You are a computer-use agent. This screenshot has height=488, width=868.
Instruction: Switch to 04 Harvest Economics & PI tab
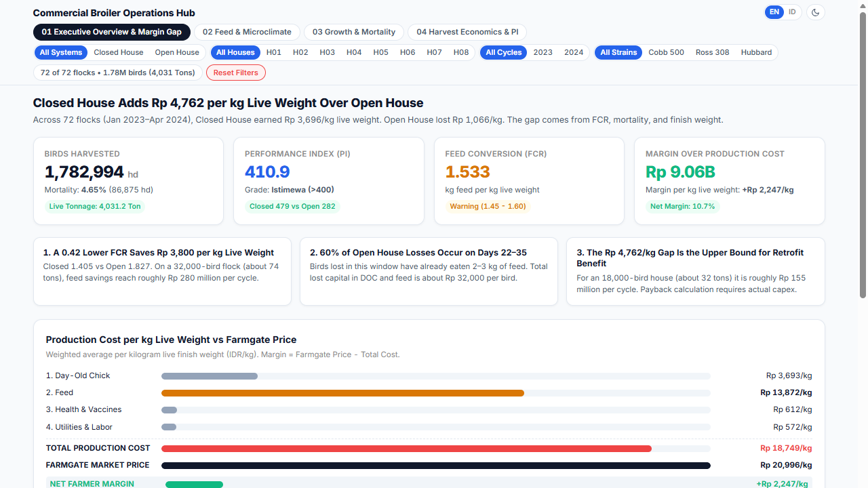(467, 32)
